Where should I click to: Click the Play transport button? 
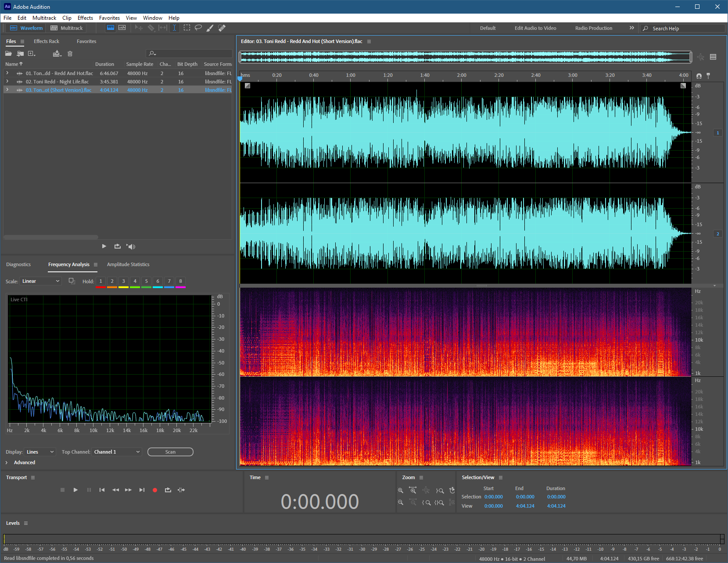click(75, 490)
